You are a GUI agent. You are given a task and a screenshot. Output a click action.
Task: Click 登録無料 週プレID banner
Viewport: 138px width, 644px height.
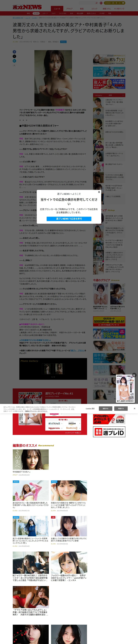coord(109,432)
